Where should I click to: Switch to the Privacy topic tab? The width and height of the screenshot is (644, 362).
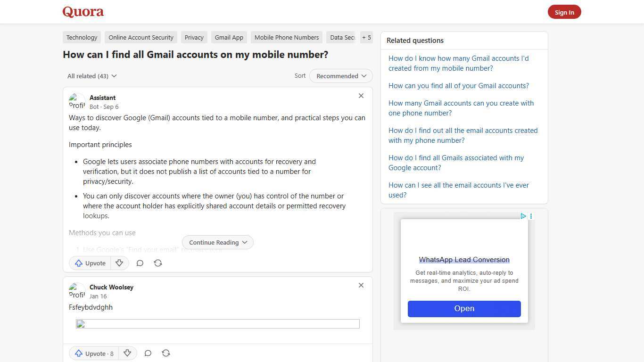pyautogui.click(x=194, y=37)
